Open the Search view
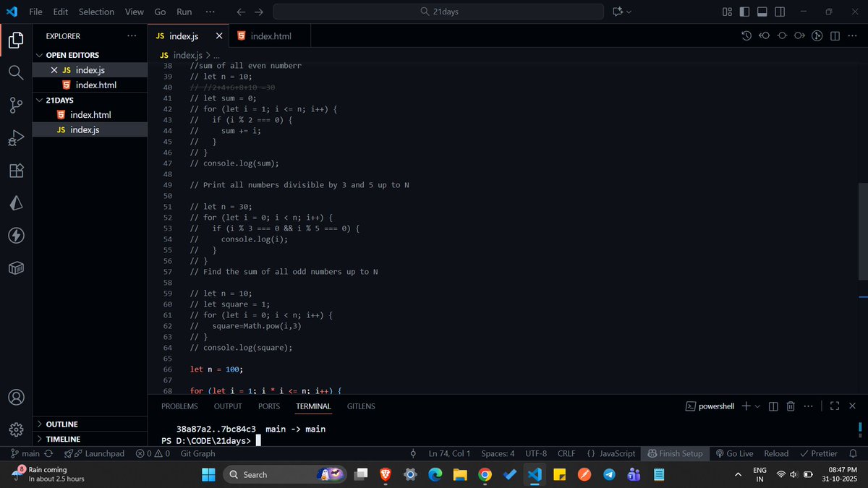Screen dimensions: 868x488 16,72
